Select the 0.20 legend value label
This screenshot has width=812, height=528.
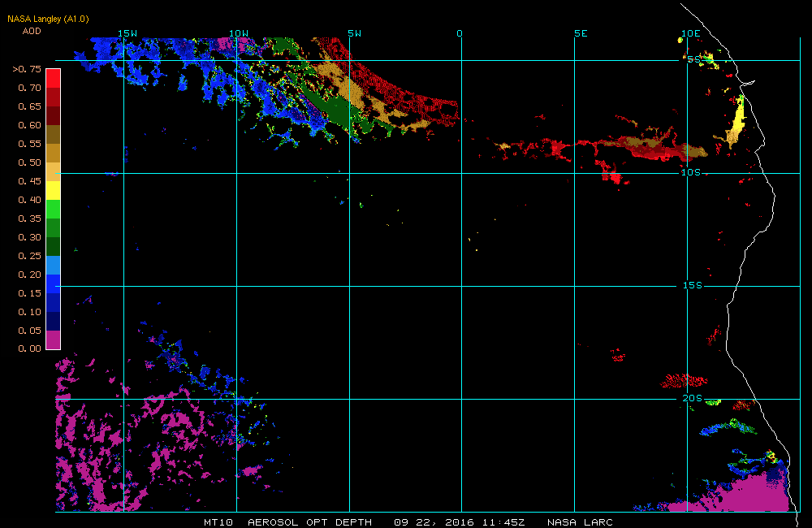tap(29, 275)
